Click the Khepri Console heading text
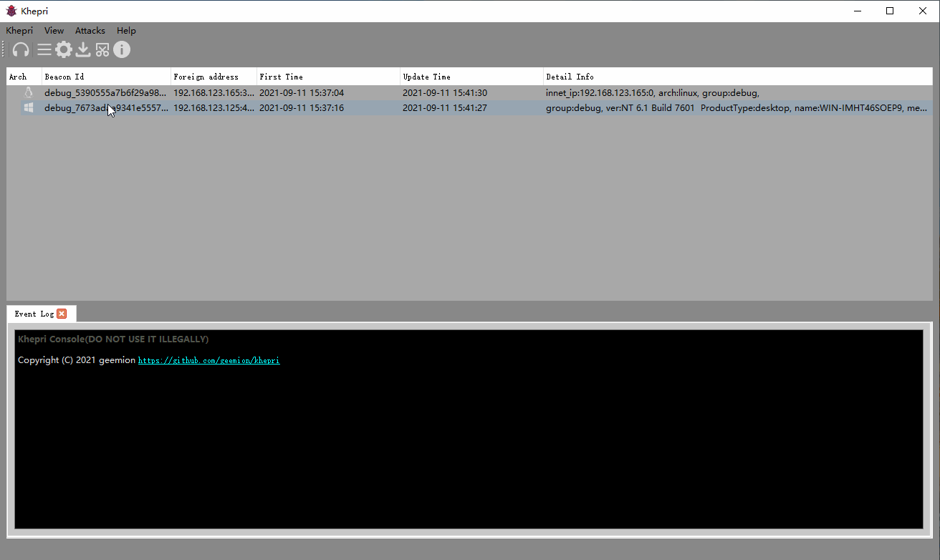Image resolution: width=940 pixels, height=560 pixels. [113, 339]
